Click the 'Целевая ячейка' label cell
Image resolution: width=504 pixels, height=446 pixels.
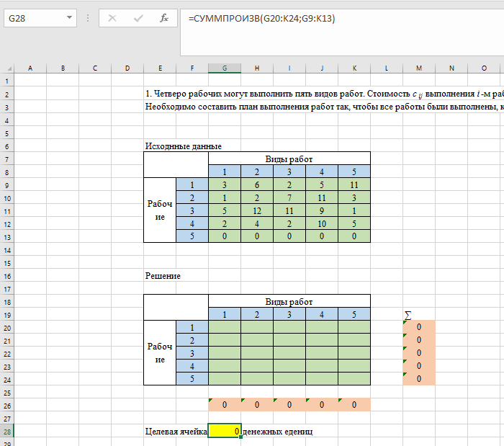click(x=176, y=432)
